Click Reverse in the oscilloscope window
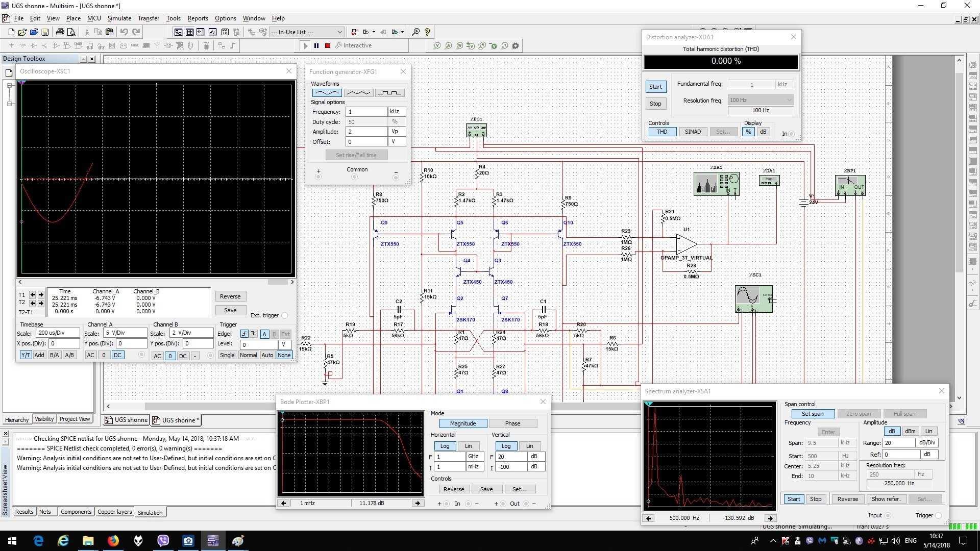This screenshot has width=980, height=551. click(230, 296)
